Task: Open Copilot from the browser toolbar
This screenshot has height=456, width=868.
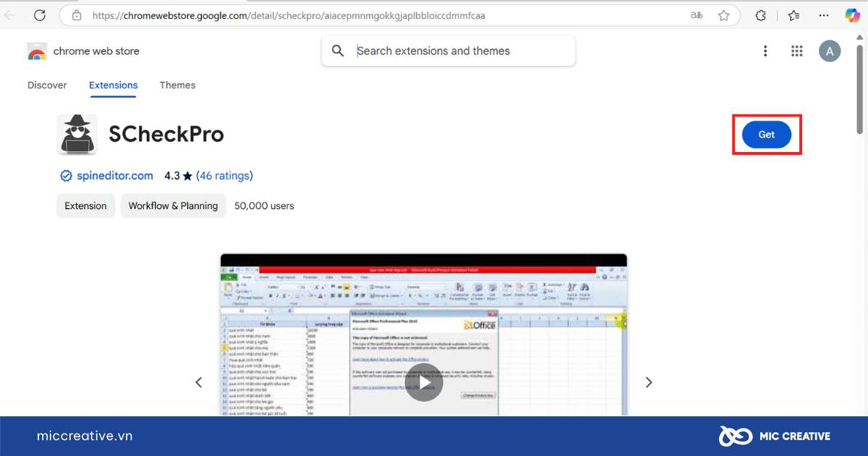Action: 853,15
